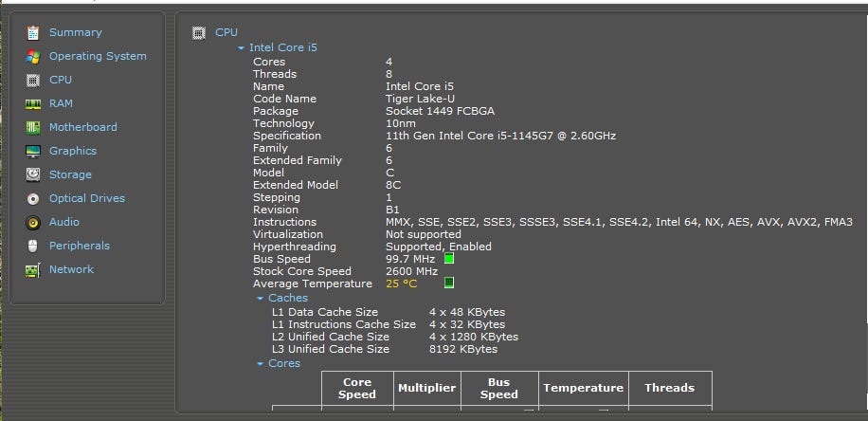The image size is (868, 421).
Task: Click the Supported, Enabled hyperthreading value
Action: point(439,247)
